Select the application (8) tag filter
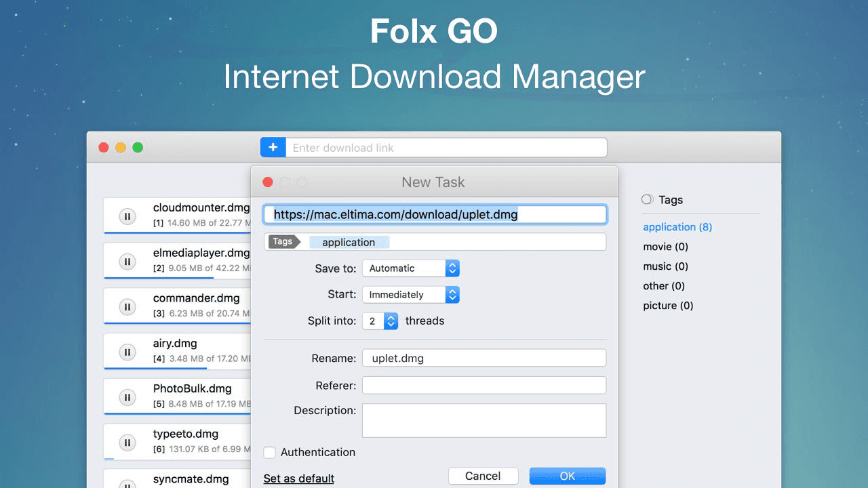This screenshot has height=488, width=868. (677, 227)
